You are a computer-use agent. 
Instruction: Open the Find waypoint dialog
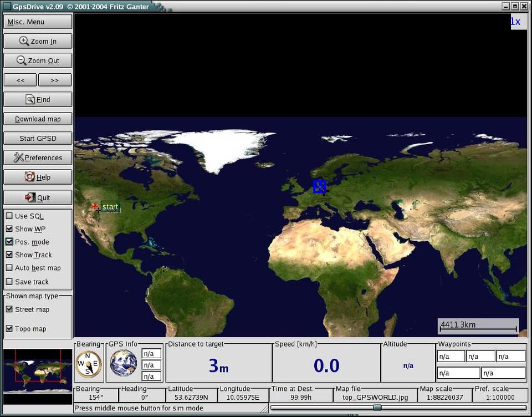(38, 99)
